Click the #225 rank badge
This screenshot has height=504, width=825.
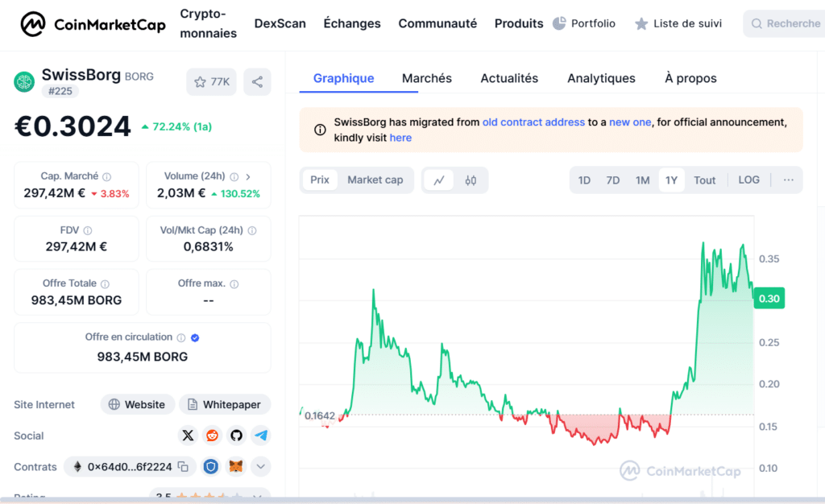(x=60, y=92)
